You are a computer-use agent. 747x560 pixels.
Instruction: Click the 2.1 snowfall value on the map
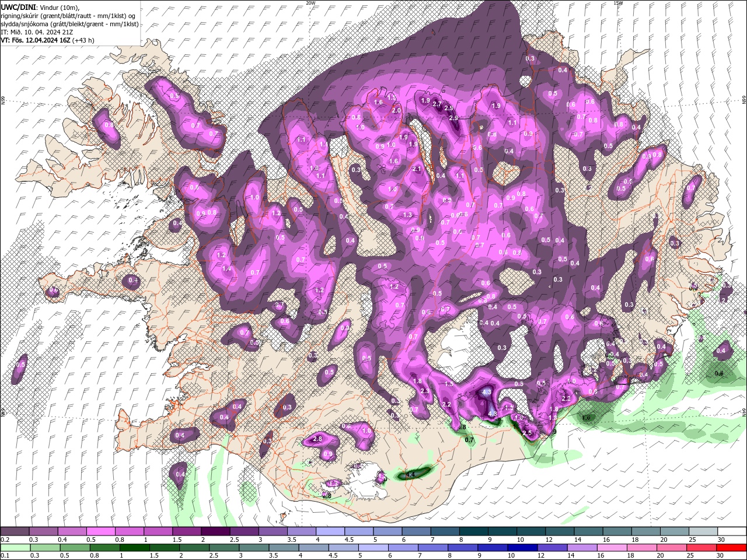[417, 169]
